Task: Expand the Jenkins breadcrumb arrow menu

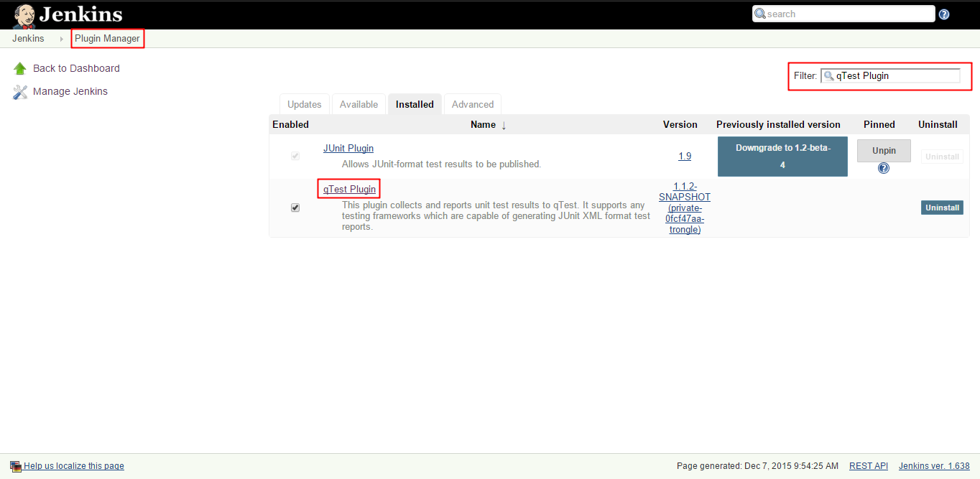Action: point(62,39)
